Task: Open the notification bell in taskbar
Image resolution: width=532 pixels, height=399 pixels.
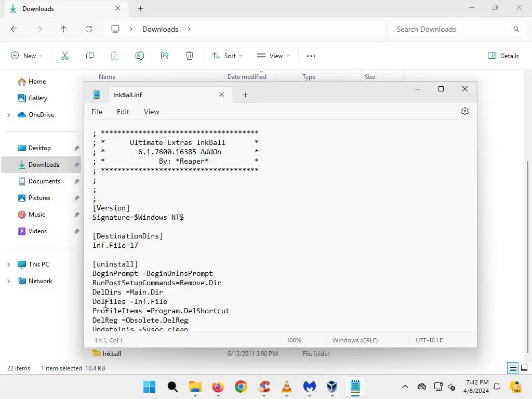Action: 497,387
